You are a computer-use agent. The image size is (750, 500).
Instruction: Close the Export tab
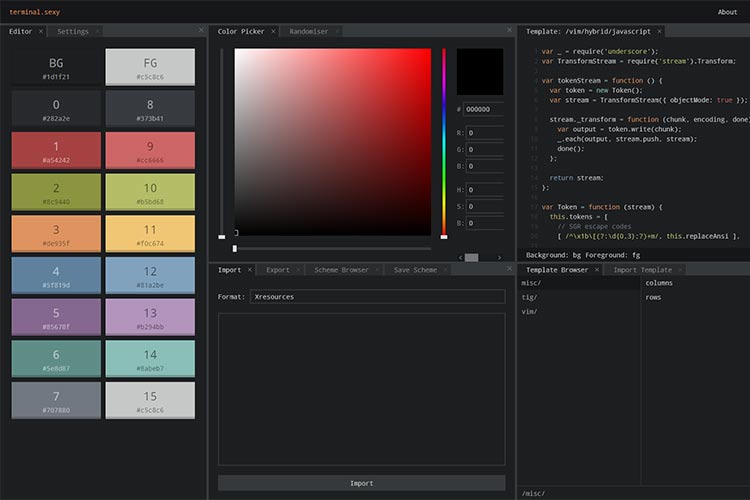298,270
